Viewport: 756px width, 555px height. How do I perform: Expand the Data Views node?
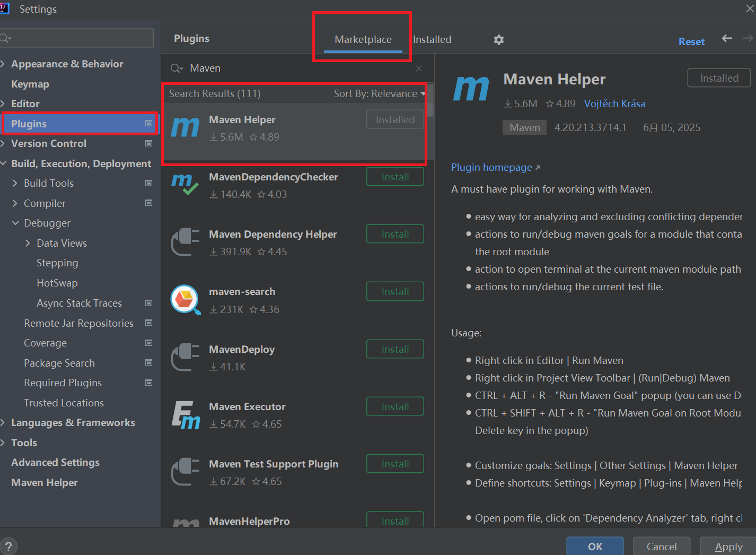28,243
